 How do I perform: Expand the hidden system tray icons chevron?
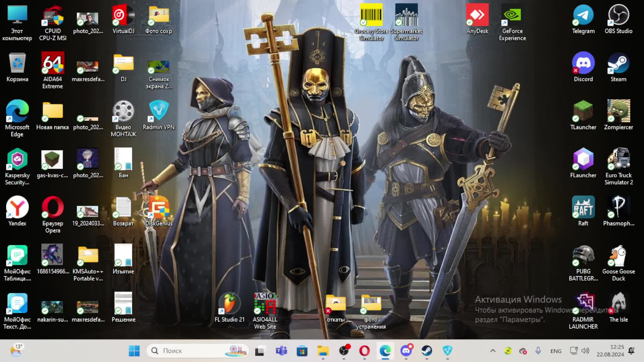[493, 351]
